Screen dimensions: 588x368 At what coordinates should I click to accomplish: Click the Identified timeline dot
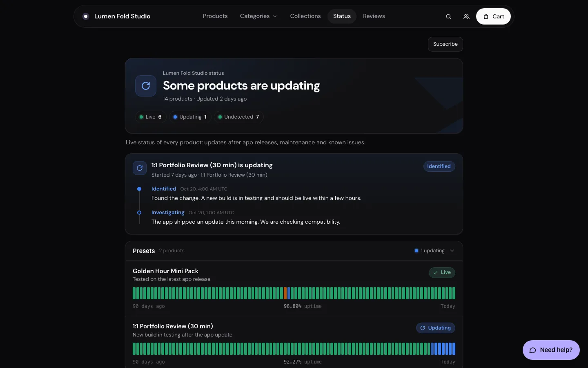click(139, 189)
